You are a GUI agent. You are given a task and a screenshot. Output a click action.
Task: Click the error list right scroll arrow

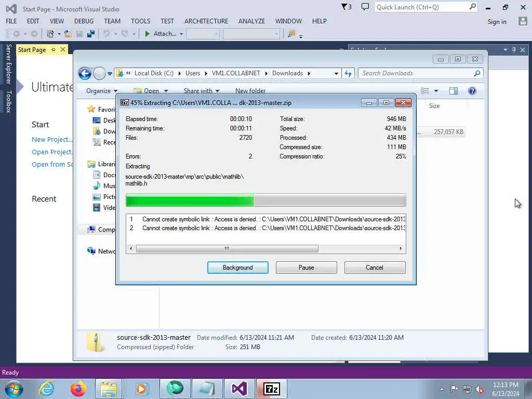coord(401,249)
